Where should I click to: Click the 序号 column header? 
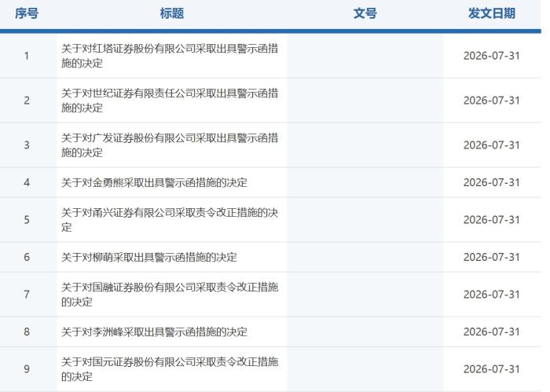click(x=27, y=13)
